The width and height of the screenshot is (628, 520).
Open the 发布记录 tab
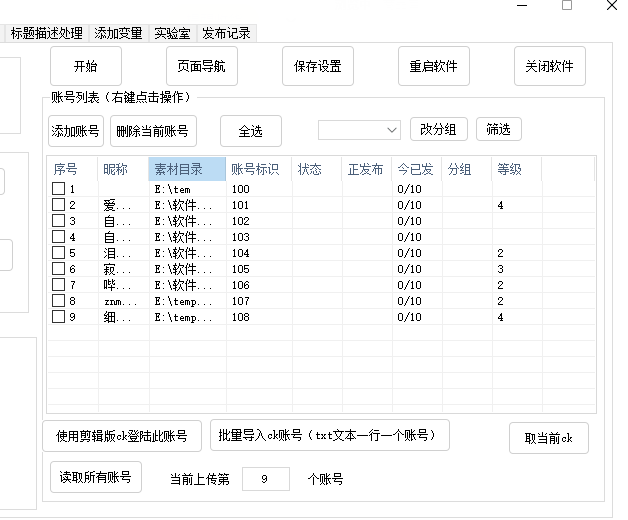[x=226, y=33]
